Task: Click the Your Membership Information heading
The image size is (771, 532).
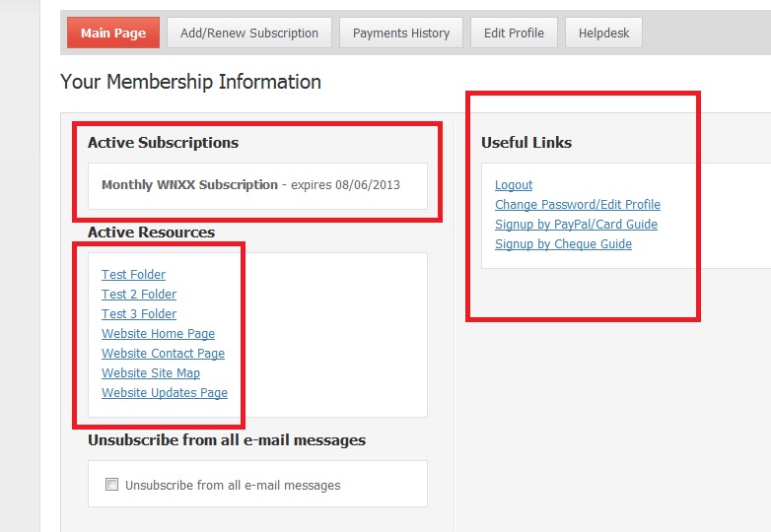Action: (x=190, y=82)
